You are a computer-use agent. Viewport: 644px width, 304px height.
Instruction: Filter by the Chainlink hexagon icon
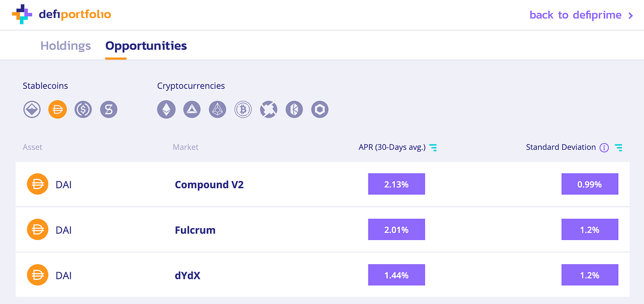pyautogui.click(x=320, y=109)
